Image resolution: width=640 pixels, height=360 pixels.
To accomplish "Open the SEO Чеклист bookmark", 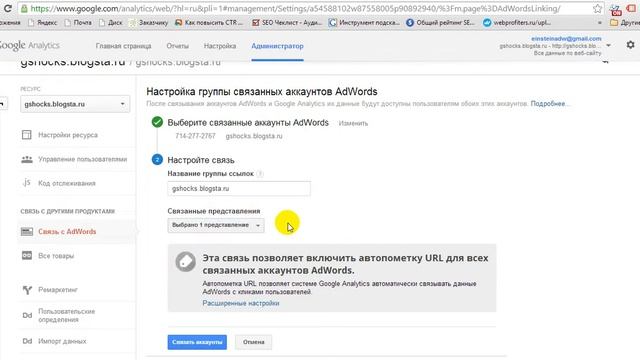I will pos(287,23).
